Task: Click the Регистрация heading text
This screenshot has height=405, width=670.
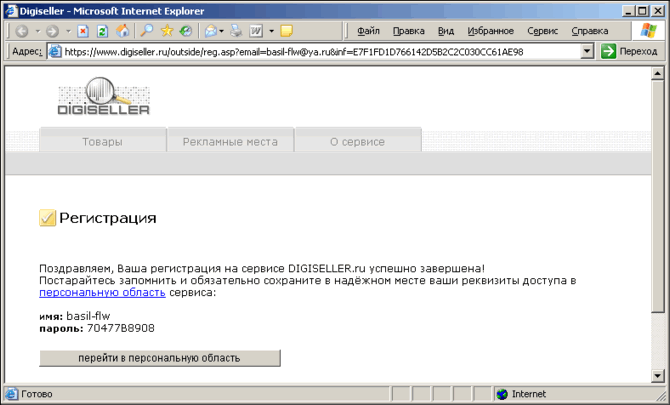Action: tap(108, 218)
